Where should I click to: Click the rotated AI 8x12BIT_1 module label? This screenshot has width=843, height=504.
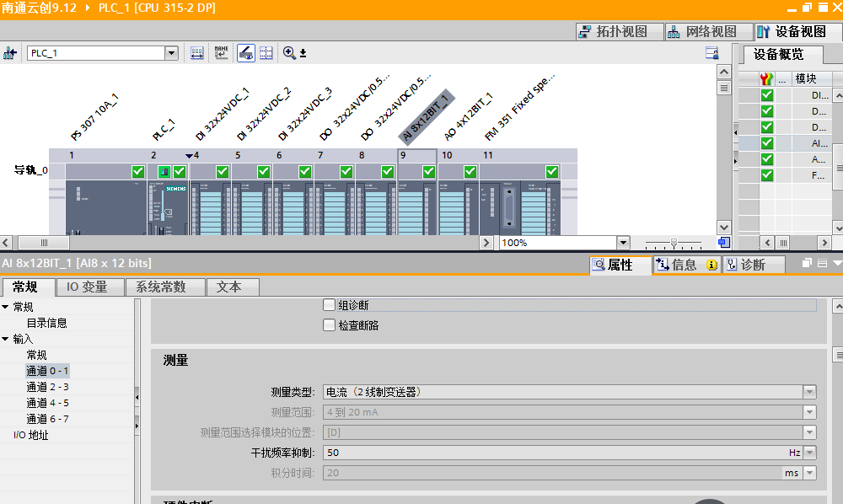coord(427,117)
